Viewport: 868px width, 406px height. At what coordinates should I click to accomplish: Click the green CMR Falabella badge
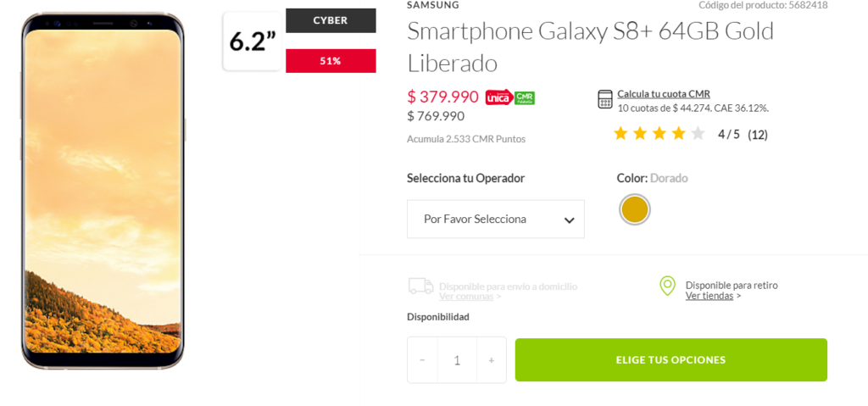pyautogui.click(x=525, y=97)
